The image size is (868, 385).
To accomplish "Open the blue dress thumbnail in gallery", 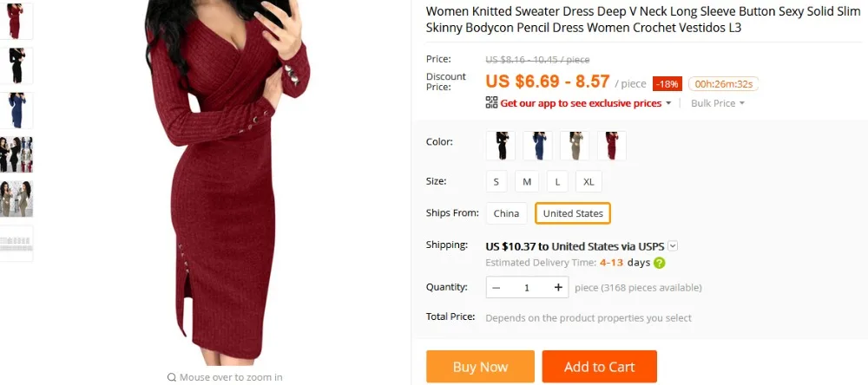I will click(x=16, y=110).
